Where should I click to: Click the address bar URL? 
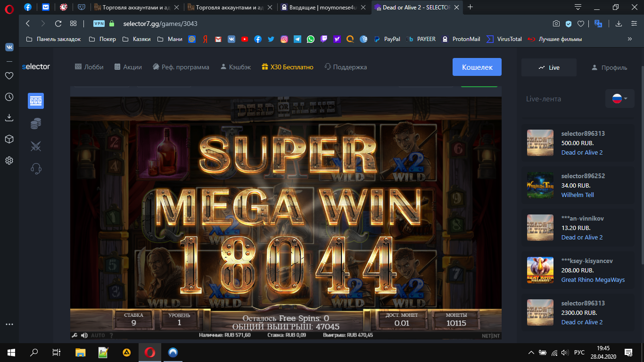tap(160, 24)
